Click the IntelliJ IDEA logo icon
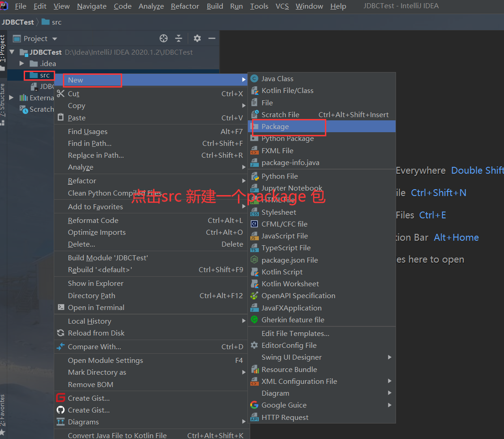 tap(5, 6)
